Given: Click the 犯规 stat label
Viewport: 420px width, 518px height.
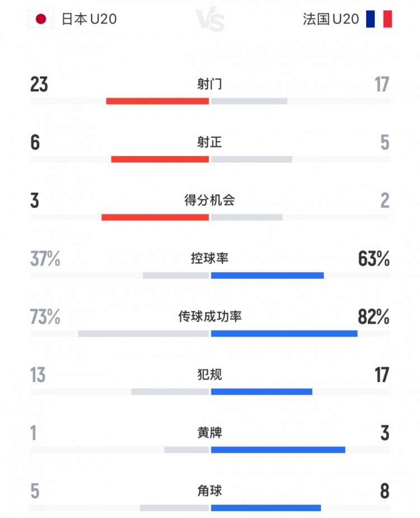Looking at the screenshot, I should [x=210, y=374].
